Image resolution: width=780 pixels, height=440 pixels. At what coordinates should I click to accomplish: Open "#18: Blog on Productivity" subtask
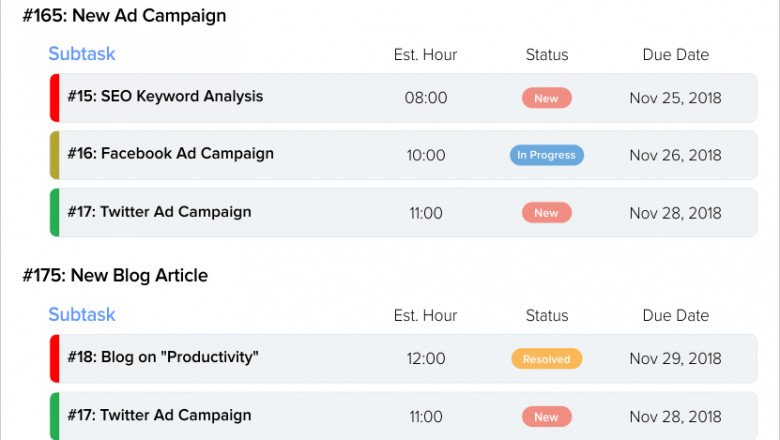[163, 357]
